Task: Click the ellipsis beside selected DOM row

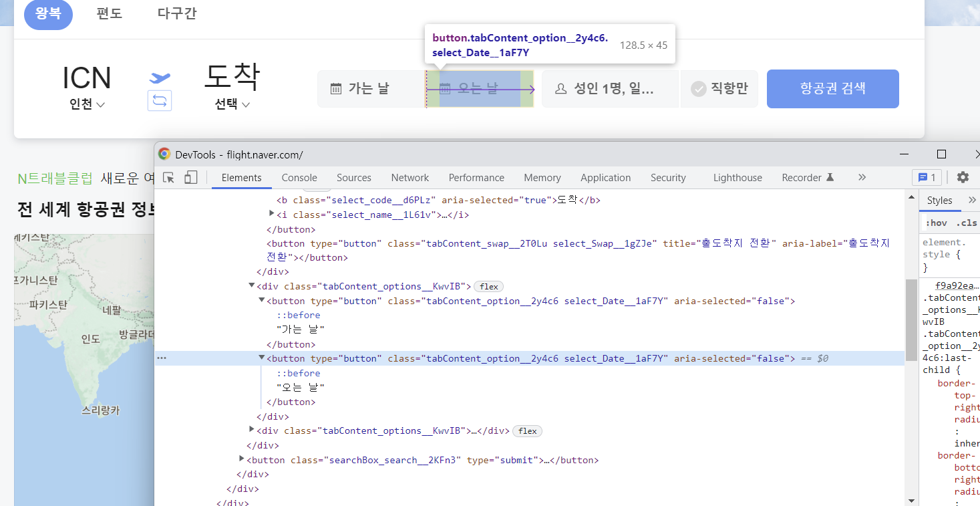Action: pyautogui.click(x=162, y=358)
